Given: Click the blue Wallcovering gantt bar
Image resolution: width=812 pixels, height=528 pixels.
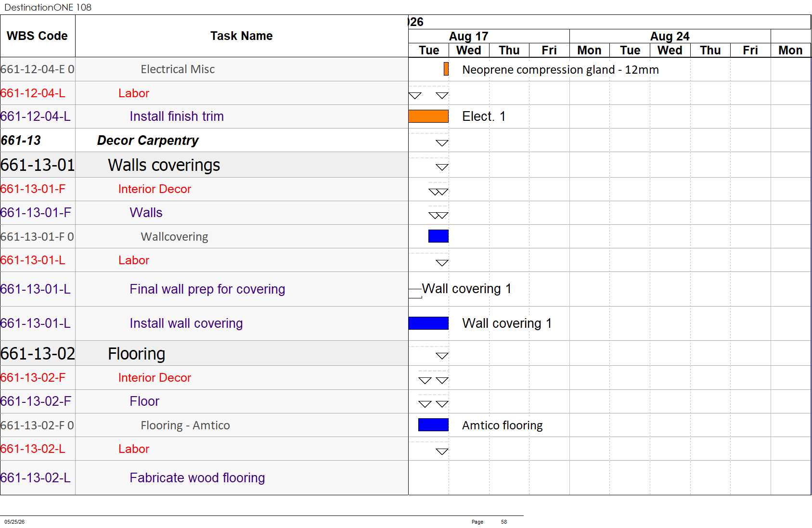Looking at the screenshot, I should click(x=438, y=236).
